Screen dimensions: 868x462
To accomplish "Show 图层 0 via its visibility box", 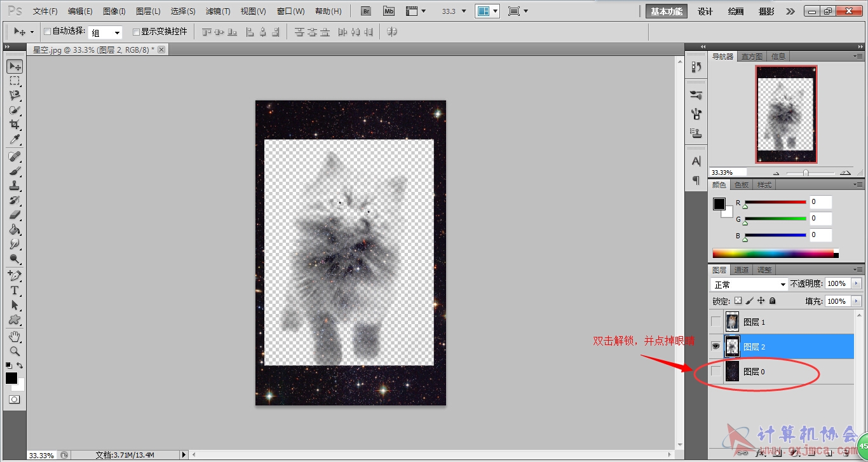I will click(716, 371).
